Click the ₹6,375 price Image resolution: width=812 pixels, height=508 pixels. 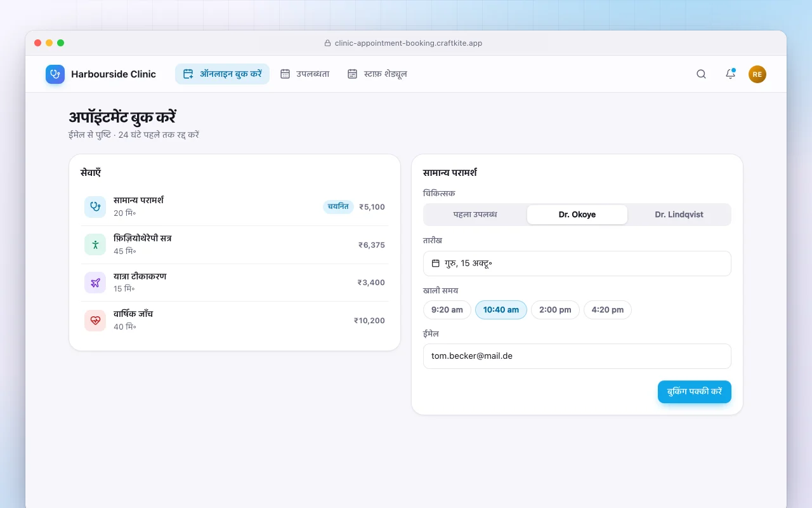coord(371,245)
